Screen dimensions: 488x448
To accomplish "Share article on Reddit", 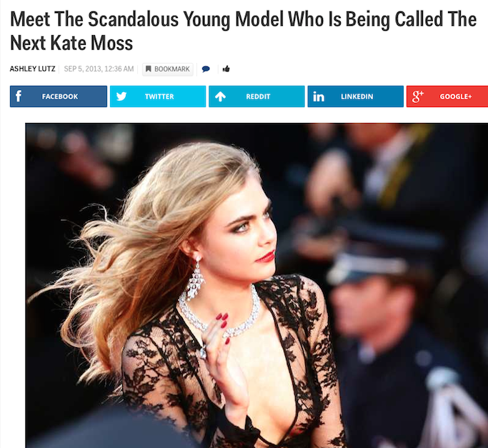I will 257,96.
